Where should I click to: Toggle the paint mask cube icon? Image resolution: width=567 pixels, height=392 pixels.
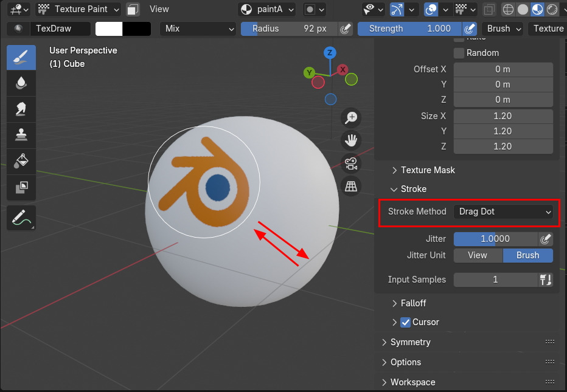pos(133,9)
